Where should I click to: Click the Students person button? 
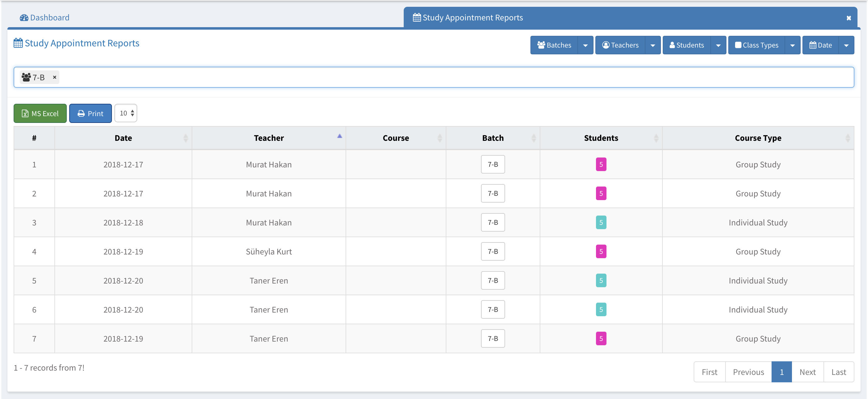(x=686, y=45)
